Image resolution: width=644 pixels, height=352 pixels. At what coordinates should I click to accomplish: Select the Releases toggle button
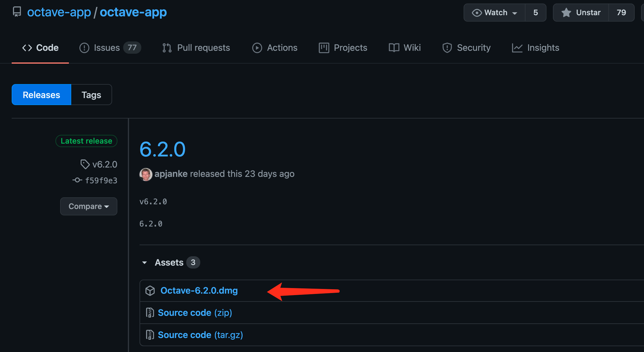pyautogui.click(x=41, y=95)
